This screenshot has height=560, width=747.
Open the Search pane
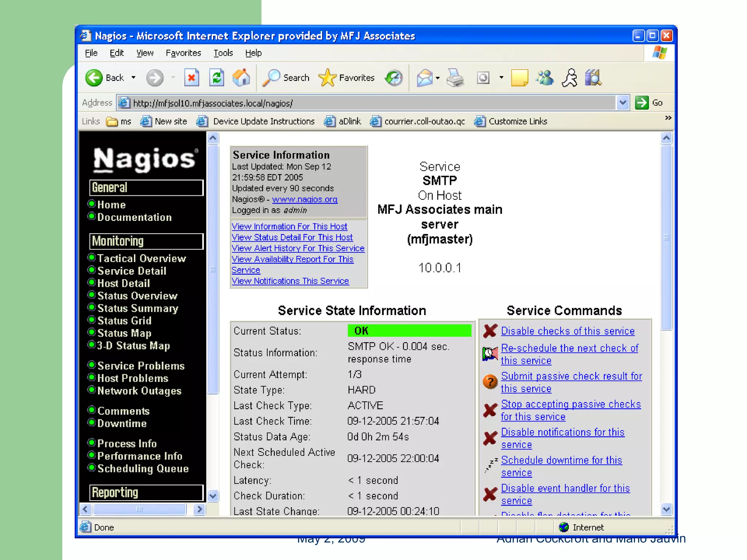coord(286,78)
